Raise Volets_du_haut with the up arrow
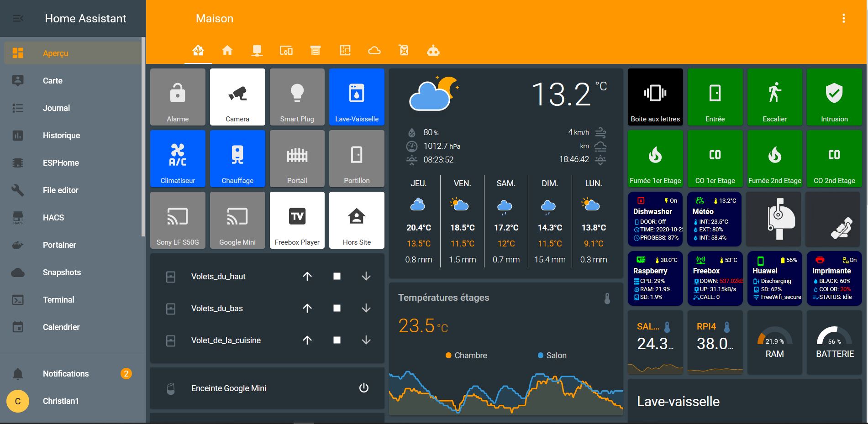Image resolution: width=868 pixels, height=424 pixels. click(x=307, y=276)
